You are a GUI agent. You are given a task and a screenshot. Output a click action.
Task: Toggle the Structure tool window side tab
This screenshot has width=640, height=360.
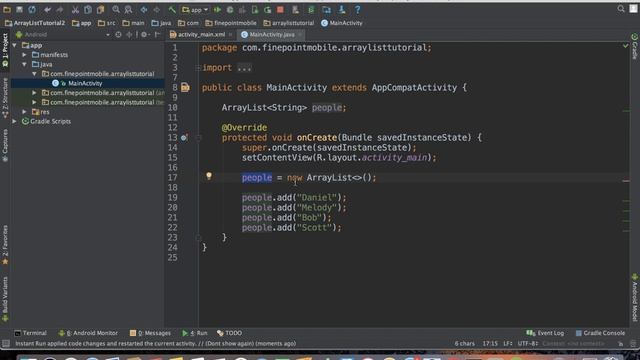[5, 98]
